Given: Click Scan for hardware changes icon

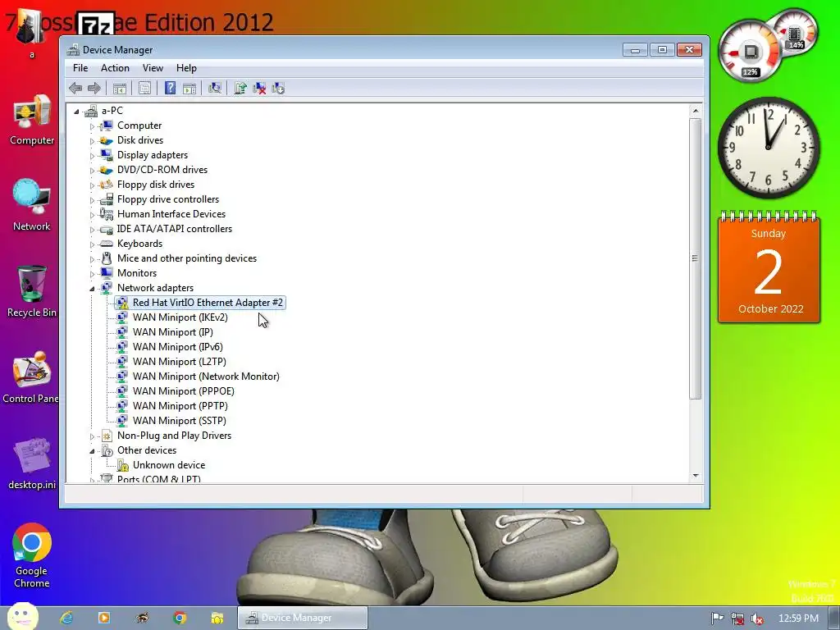Looking at the screenshot, I should 215,88.
